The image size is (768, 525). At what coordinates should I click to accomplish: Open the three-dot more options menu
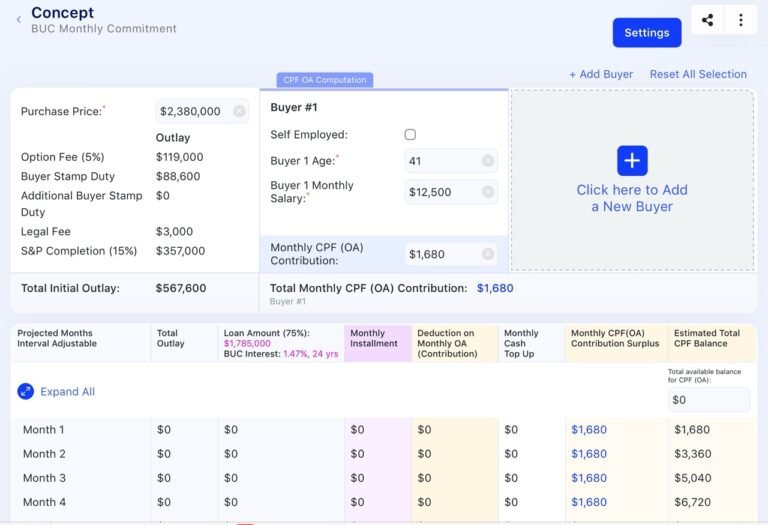click(741, 20)
